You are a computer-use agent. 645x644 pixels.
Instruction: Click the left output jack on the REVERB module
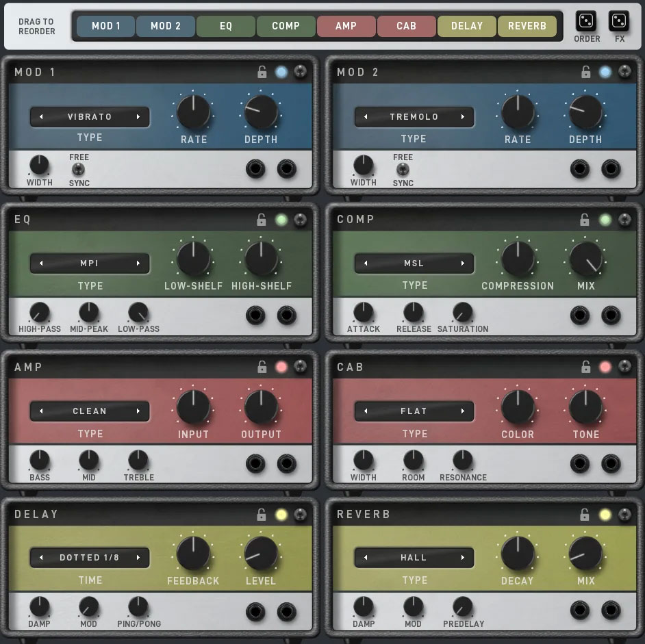click(580, 610)
